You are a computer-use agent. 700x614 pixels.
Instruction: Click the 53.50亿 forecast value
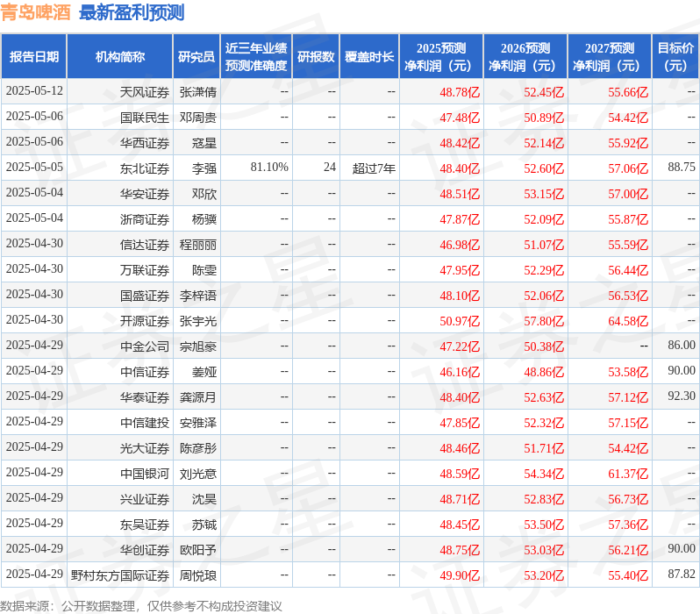(544, 525)
